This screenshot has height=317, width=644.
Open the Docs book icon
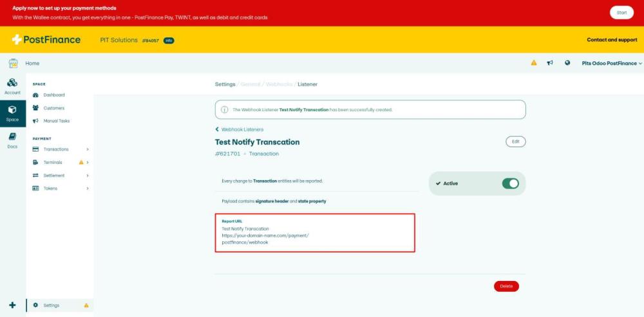(x=12, y=136)
